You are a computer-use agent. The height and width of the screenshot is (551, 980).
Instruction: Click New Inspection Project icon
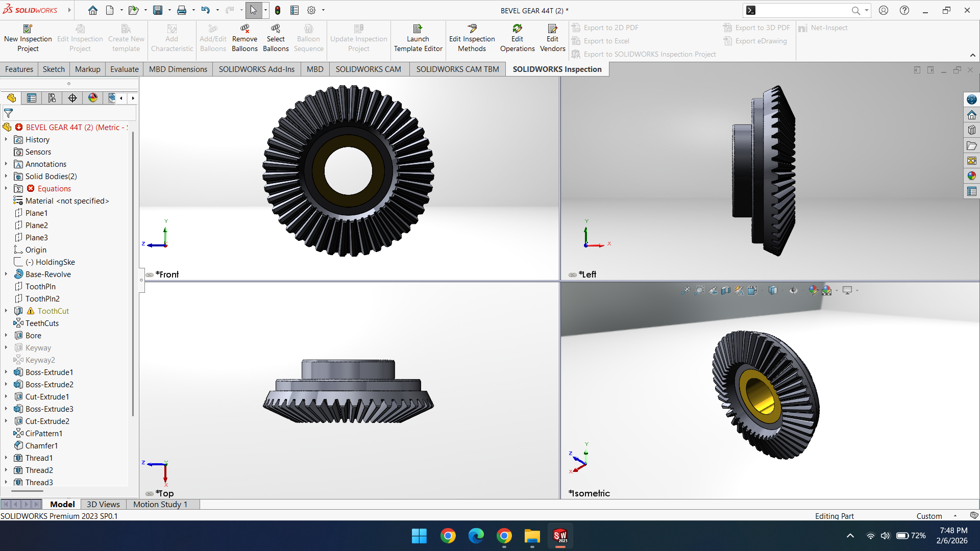(x=28, y=29)
